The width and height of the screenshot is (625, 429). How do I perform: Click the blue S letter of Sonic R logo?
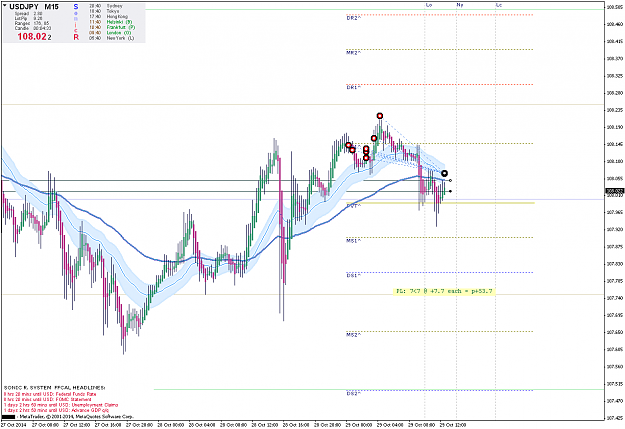click(76, 7)
